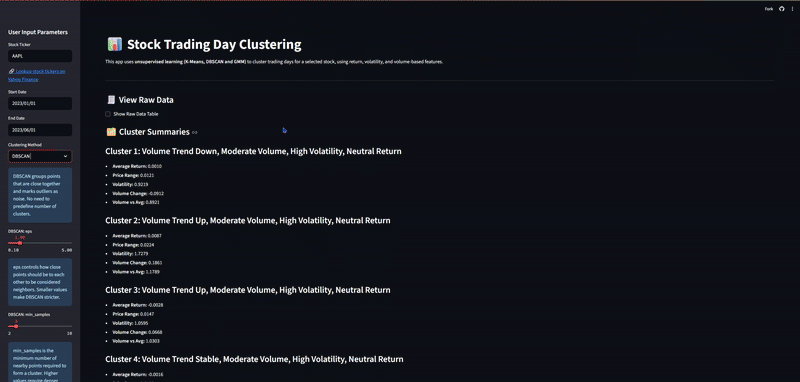The height and width of the screenshot is (382, 800).
Task: Click the eps explanation info box
Action: coord(40,282)
